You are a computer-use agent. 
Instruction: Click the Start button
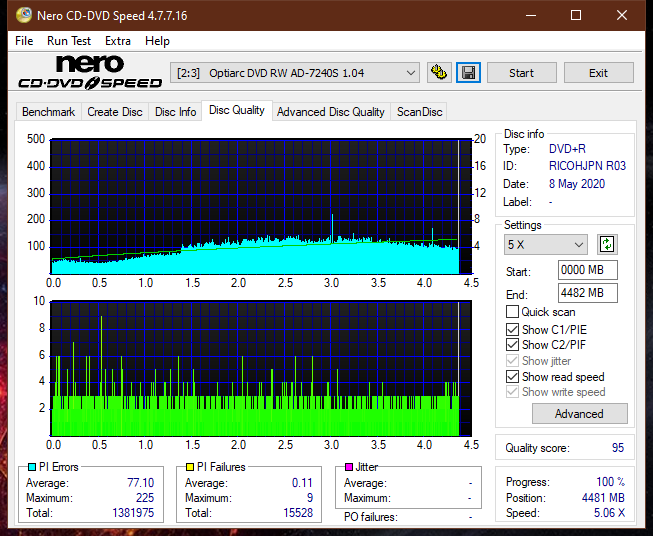click(x=521, y=73)
